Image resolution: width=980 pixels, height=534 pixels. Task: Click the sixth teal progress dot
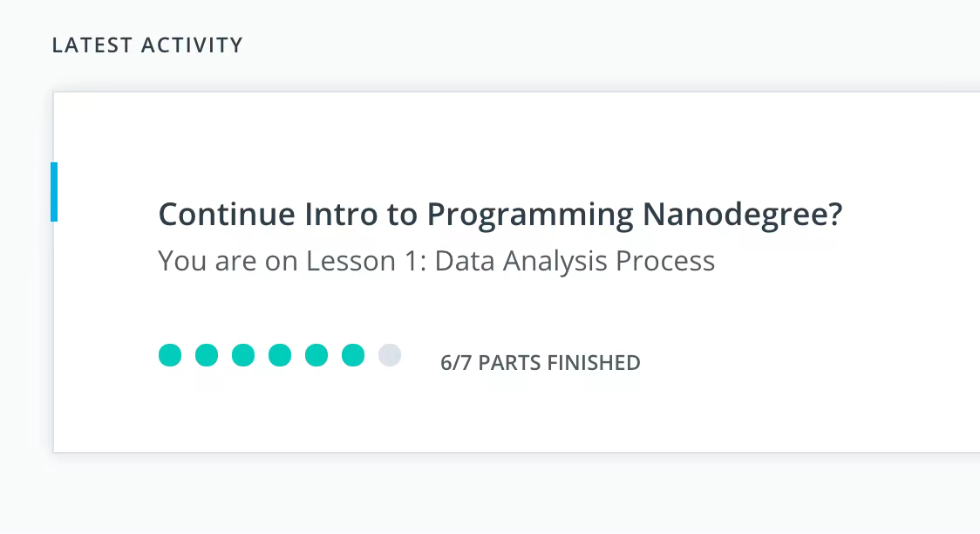(353, 355)
